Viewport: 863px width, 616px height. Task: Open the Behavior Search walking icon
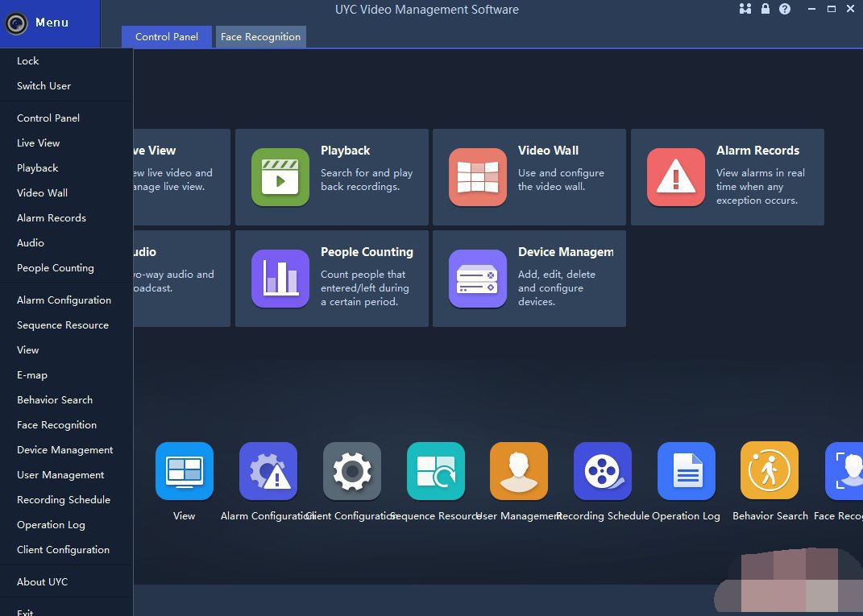(770, 471)
